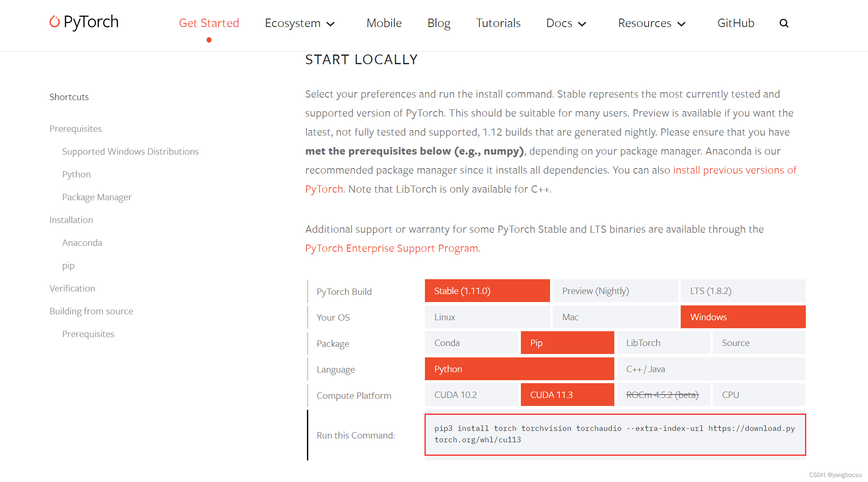Open the Resources dropdown menu
868x482 pixels.
(x=652, y=23)
